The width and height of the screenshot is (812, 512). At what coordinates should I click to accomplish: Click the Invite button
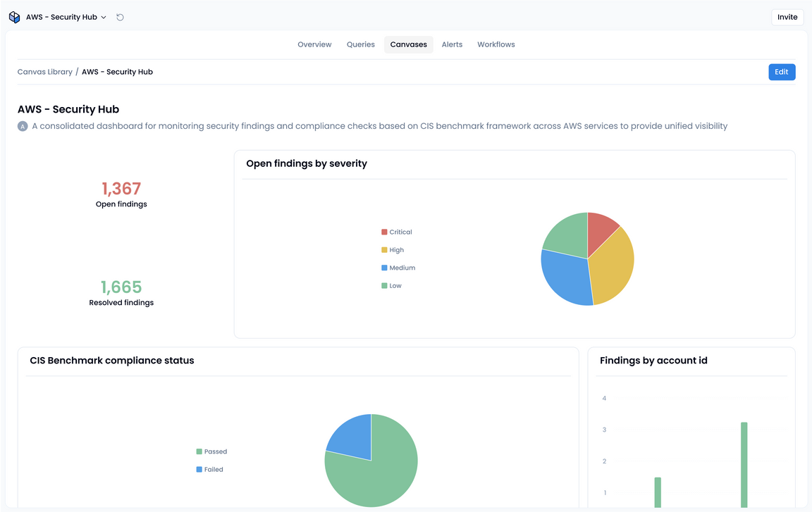click(787, 17)
